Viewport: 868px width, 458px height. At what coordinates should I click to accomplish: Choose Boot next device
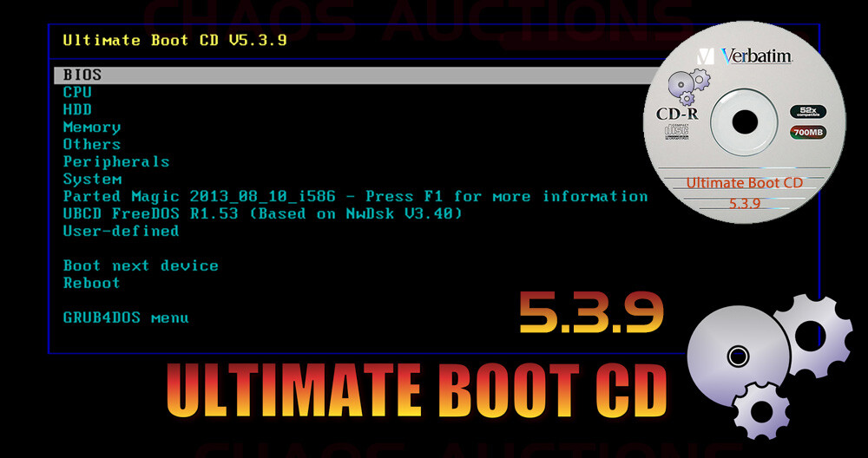coord(141,265)
